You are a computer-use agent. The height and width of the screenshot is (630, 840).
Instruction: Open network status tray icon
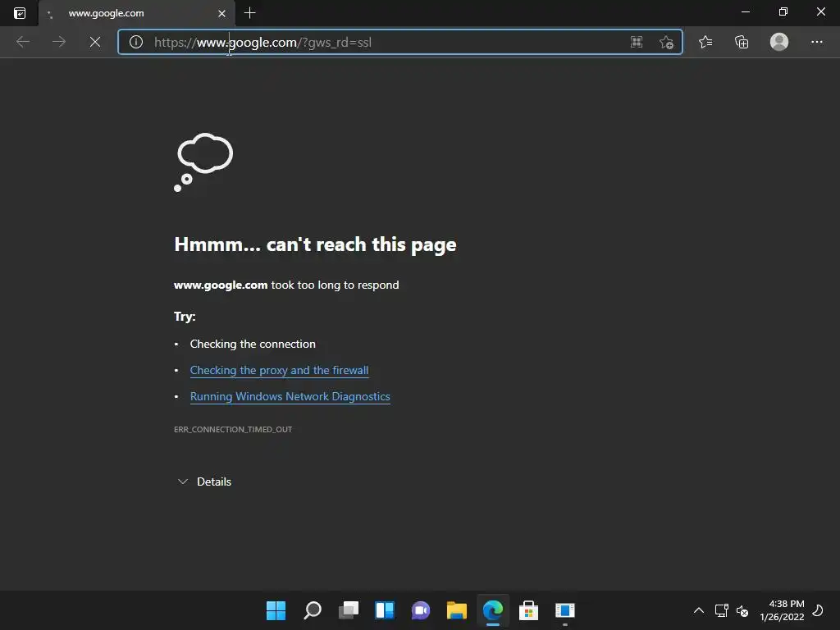[x=722, y=610]
